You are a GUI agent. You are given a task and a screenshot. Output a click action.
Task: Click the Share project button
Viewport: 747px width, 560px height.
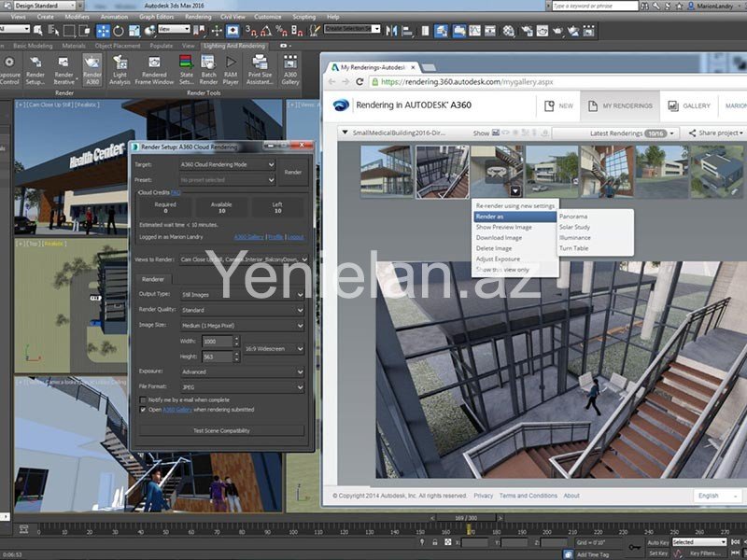point(715,133)
